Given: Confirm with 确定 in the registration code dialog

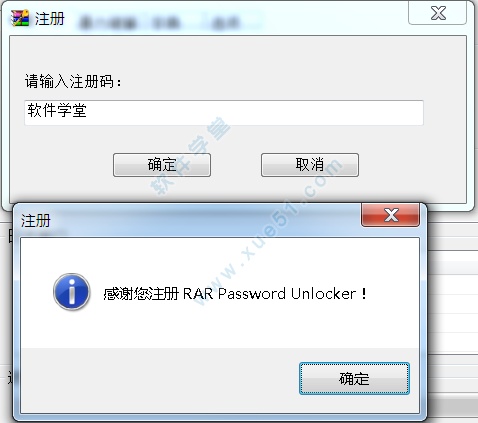Looking at the screenshot, I should [x=162, y=165].
